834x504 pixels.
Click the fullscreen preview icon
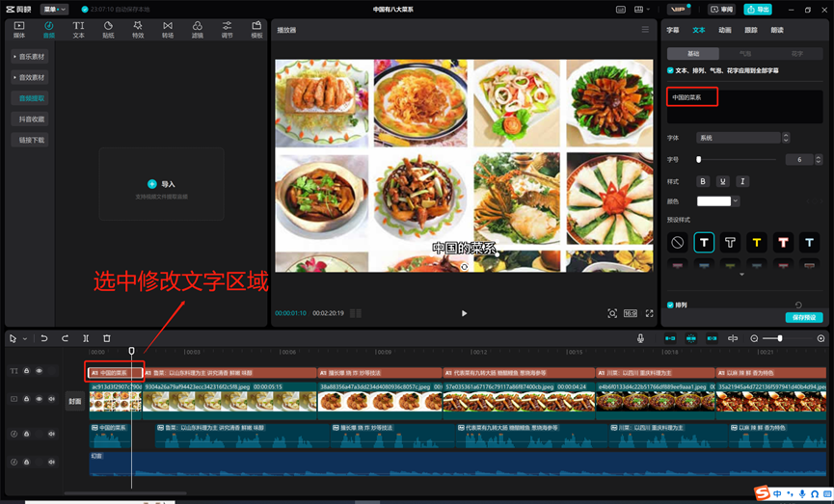click(650, 313)
